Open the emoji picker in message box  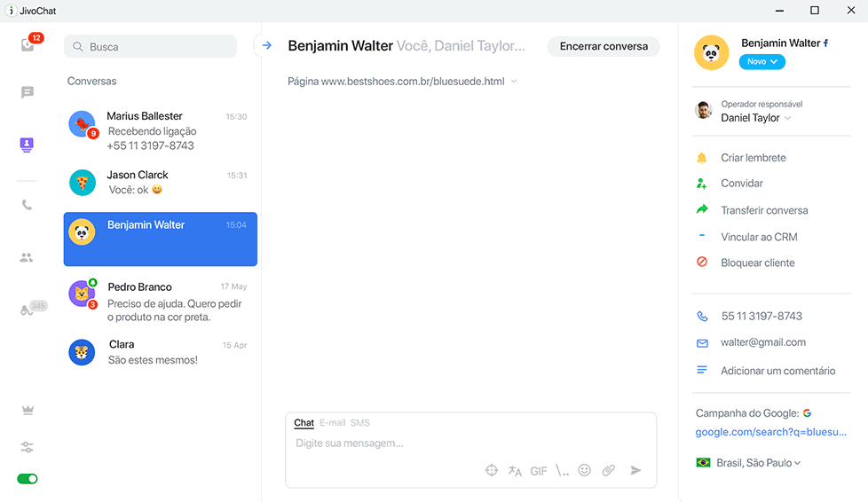[x=584, y=470]
